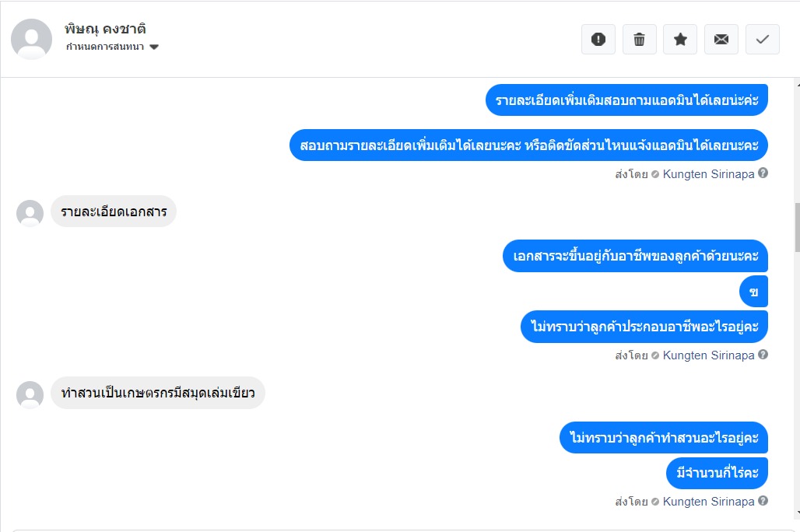Screen dimensions: 800x532
Task: Delete conversation using trash can icon
Action: (639, 39)
